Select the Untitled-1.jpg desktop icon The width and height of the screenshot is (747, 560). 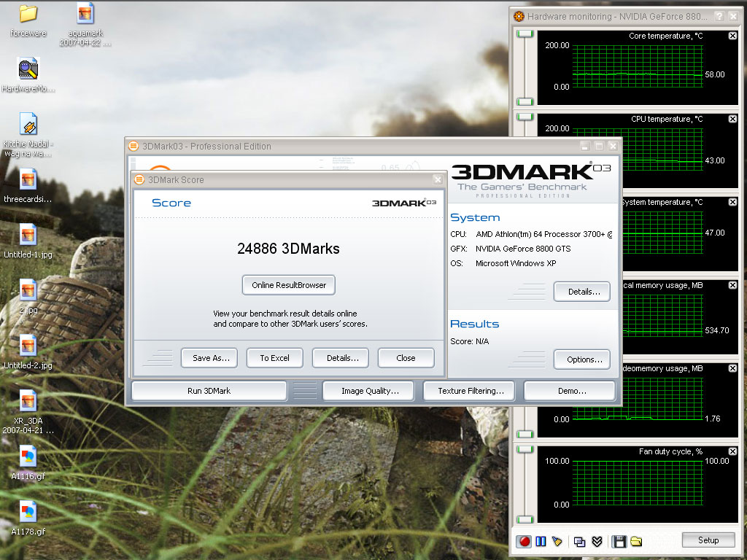[28, 241]
